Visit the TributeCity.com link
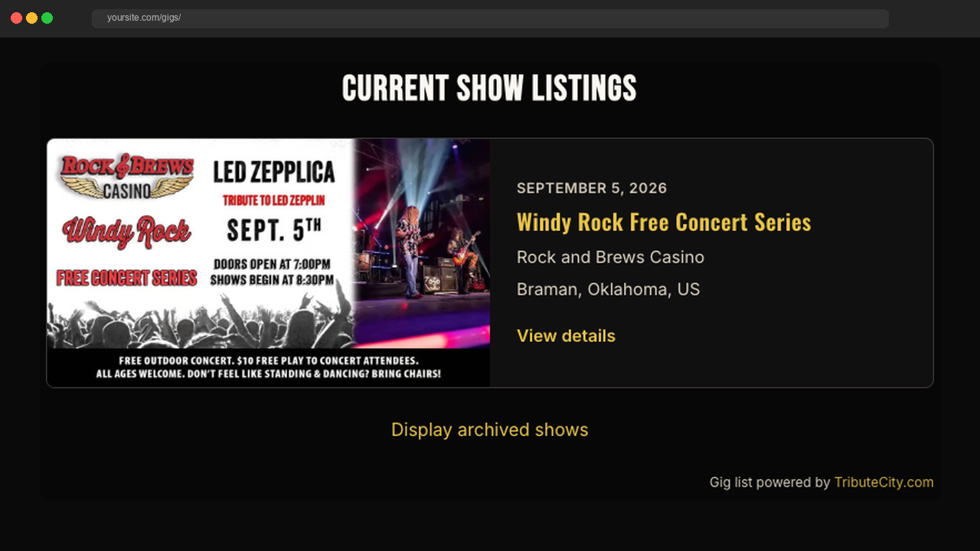Viewport: 980px width, 551px height. tap(884, 482)
